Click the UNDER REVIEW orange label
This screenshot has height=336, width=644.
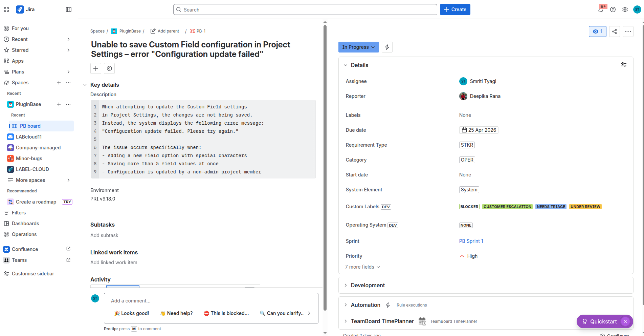[x=585, y=207]
